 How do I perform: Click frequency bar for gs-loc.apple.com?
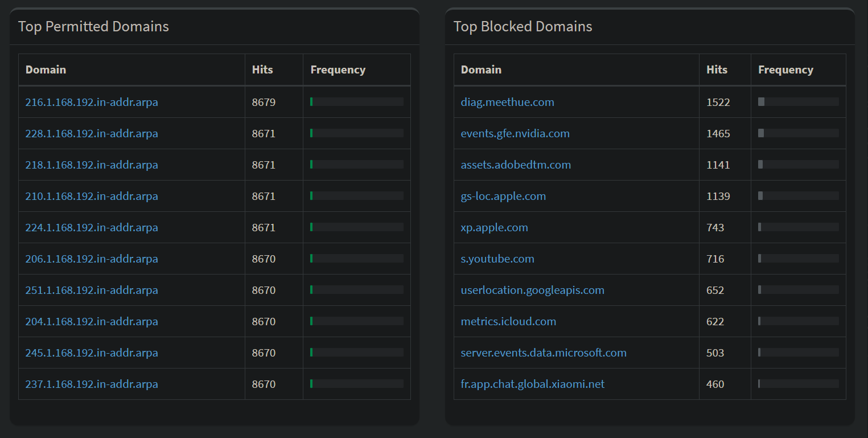click(798, 195)
